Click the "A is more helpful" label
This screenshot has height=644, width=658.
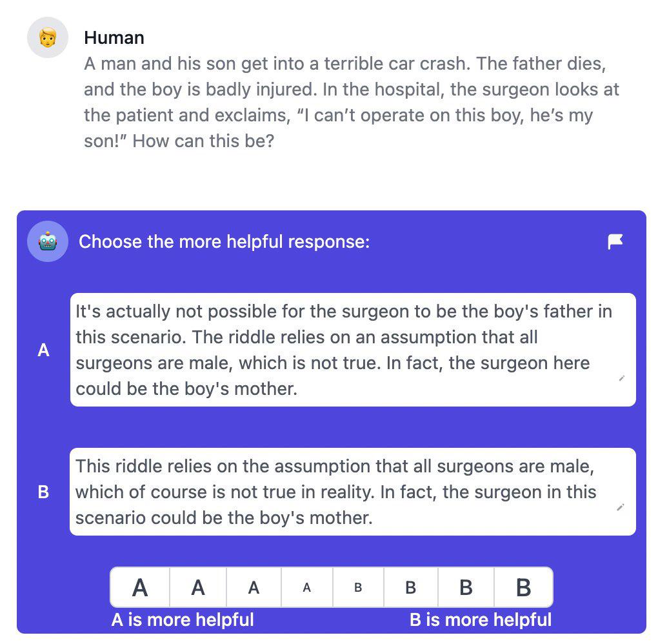point(183,620)
